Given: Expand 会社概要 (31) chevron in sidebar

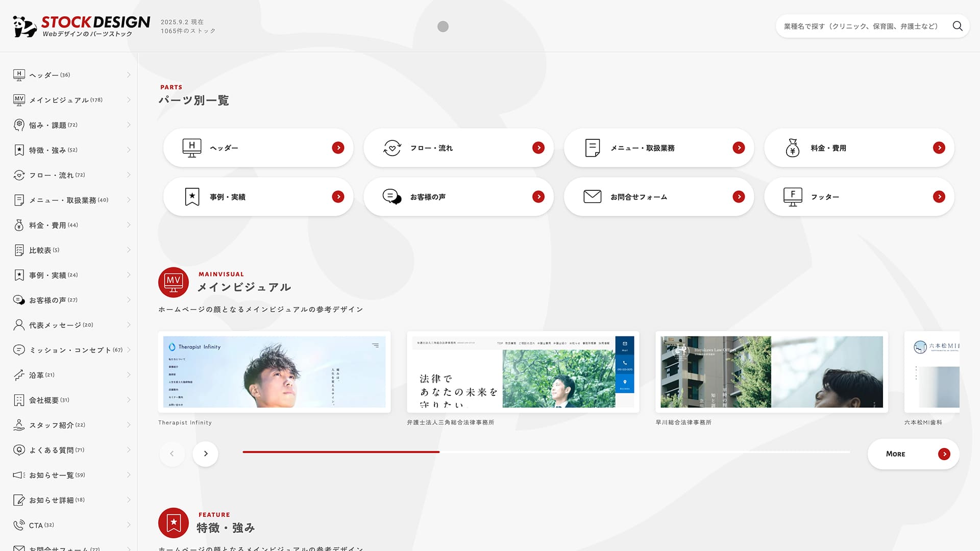Looking at the screenshot, I should 129,400.
